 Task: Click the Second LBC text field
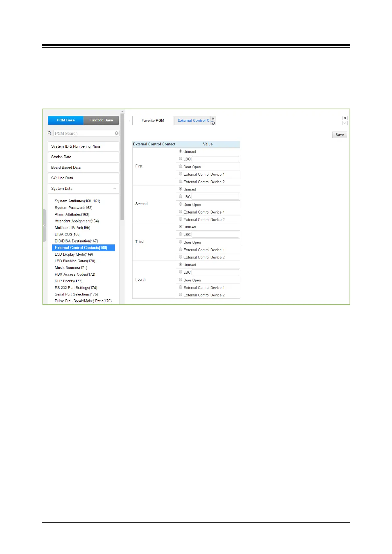215,197
